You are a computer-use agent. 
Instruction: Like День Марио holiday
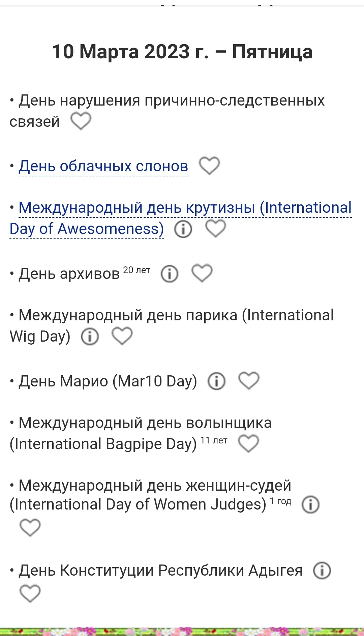249,381
